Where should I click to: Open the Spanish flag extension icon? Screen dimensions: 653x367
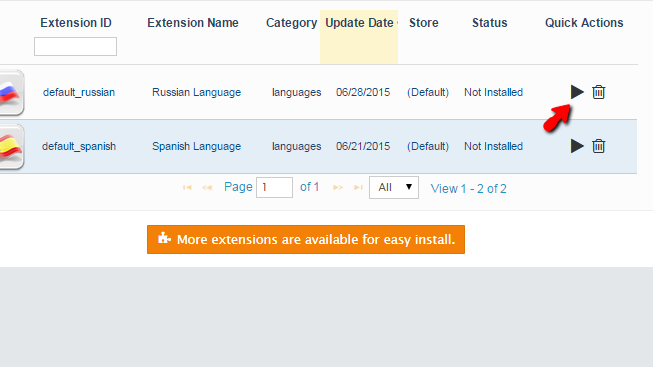[x=11, y=147]
